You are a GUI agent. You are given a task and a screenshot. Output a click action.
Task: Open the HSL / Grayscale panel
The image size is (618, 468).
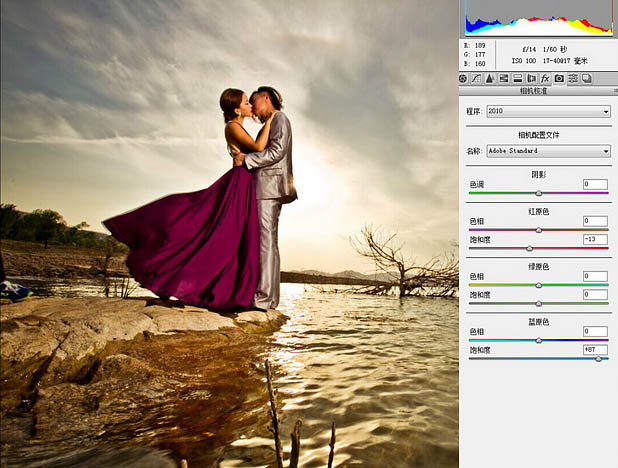(x=504, y=78)
